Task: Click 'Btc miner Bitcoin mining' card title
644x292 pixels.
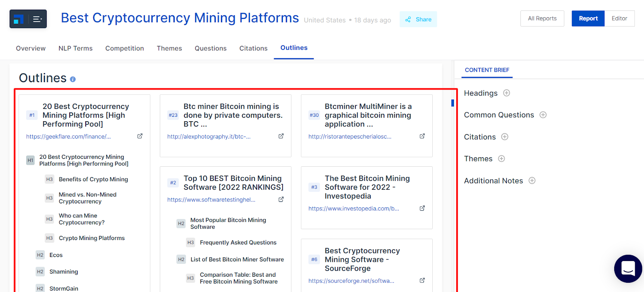Action: (x=233, y=115)
